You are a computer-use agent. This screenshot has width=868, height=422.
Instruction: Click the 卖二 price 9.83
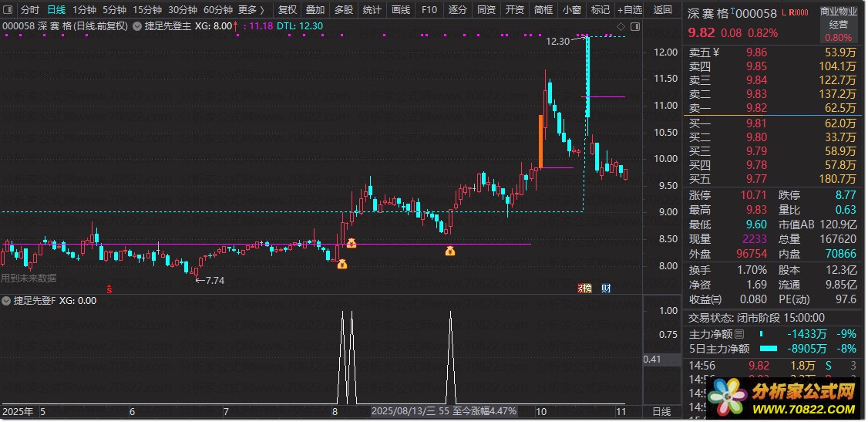pyautogui.click(x=757, y=94)
